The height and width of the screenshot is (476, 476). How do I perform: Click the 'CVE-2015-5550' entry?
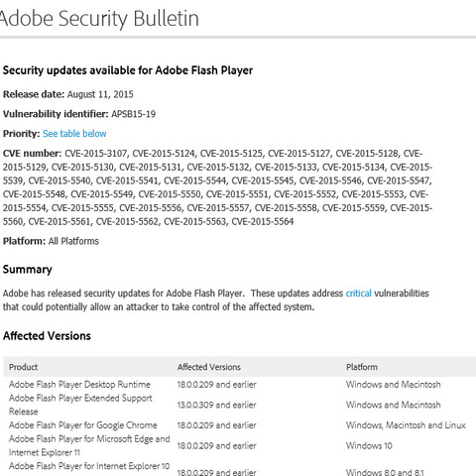coord(170,194)
